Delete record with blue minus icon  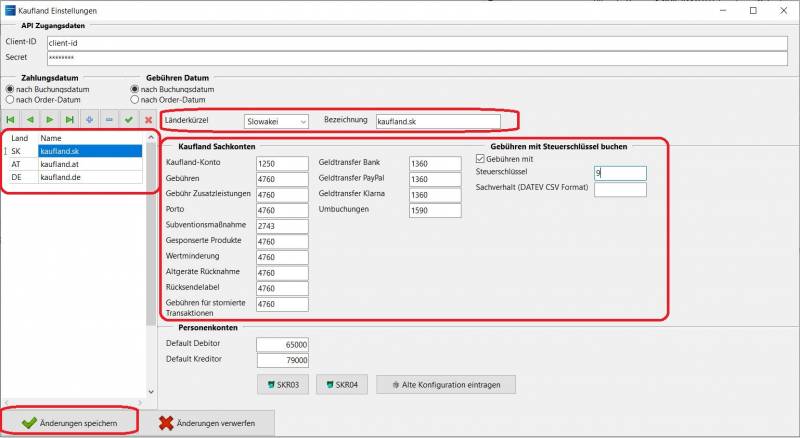tap(109, 120)
